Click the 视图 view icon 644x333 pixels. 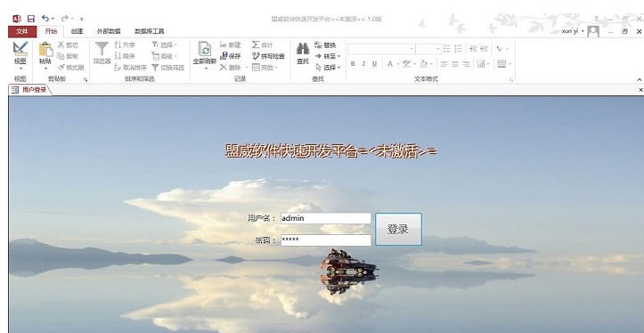[x=20, y=49]
